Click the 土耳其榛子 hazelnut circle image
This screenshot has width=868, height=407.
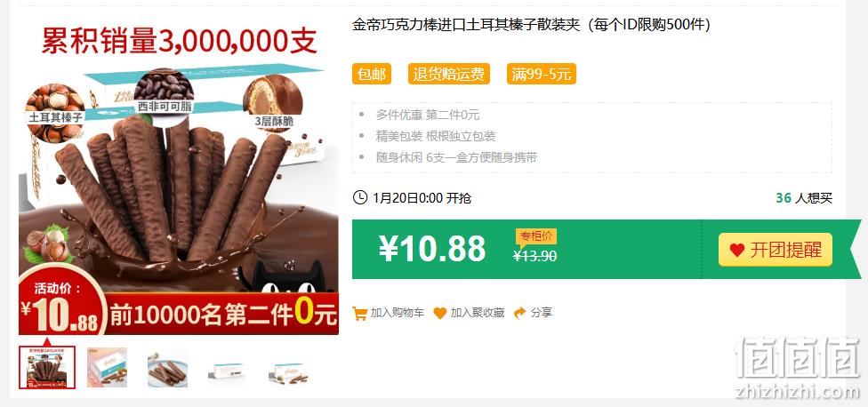pos(55,113)
